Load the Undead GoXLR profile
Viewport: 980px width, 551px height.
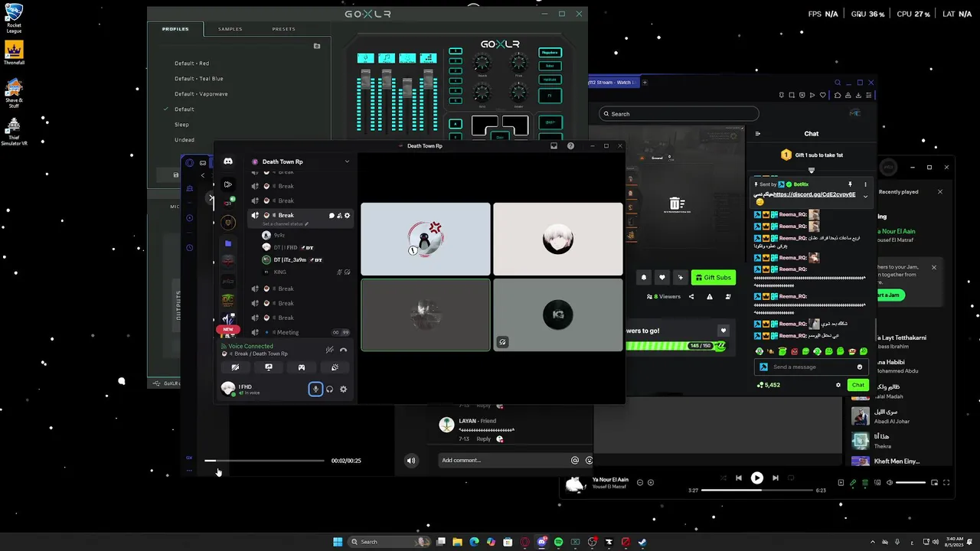(x=185, y=140)
